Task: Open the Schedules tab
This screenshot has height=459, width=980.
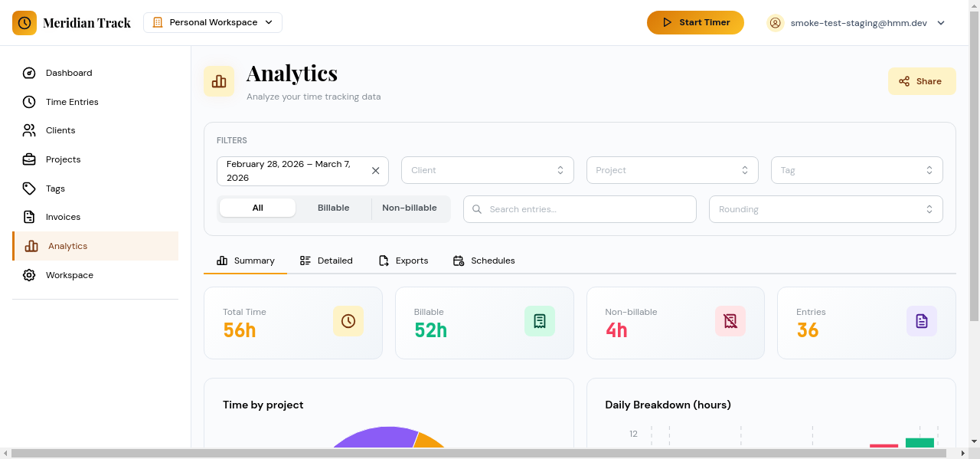Action: pyautogui.click(x=484, y=261)
